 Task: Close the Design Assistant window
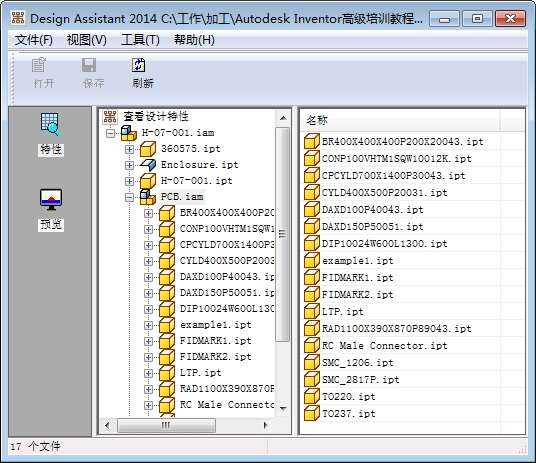point(510,19)
